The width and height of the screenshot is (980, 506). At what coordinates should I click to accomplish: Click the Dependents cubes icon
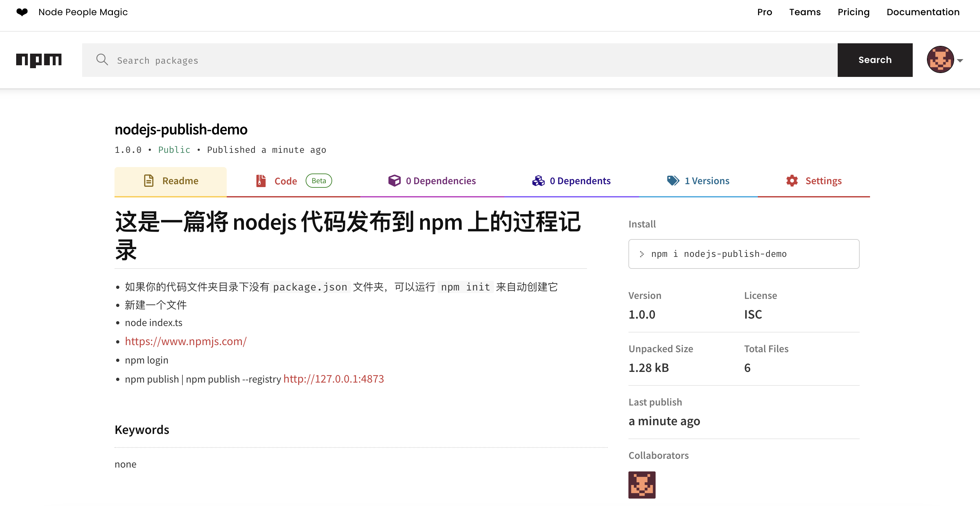click(x=538, y=181)
